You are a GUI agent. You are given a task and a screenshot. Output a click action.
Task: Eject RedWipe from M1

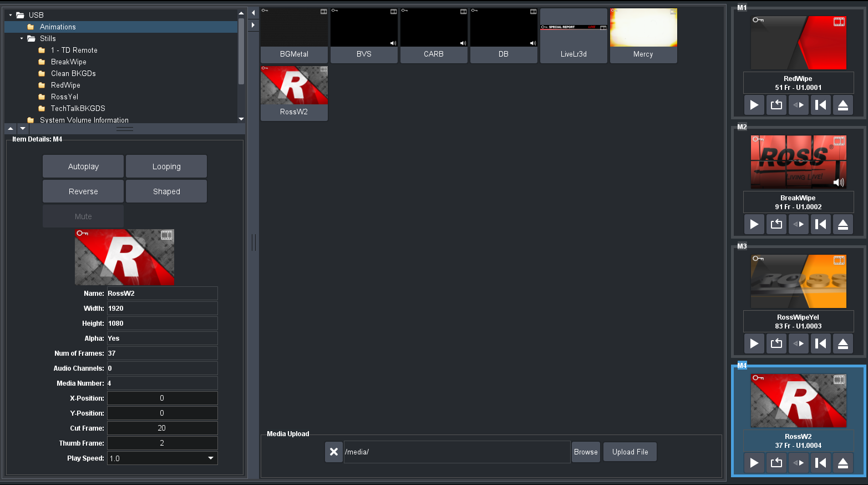(843, 105)
